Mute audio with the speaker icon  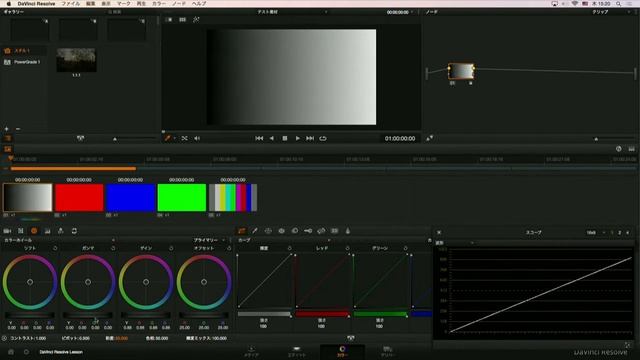(197, 138)
